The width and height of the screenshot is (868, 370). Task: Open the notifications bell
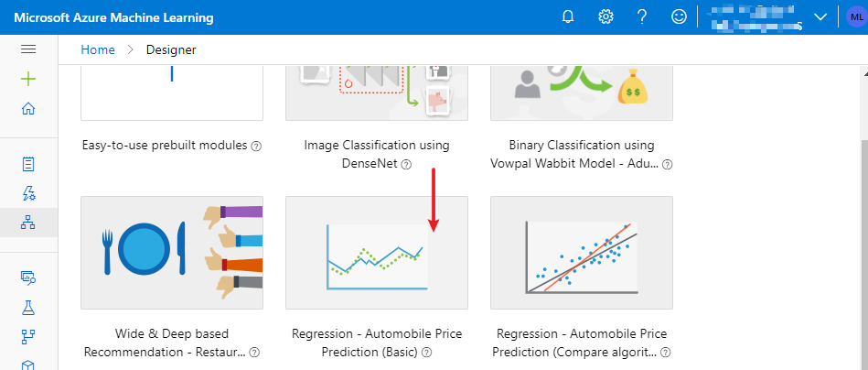click(568, 17)
